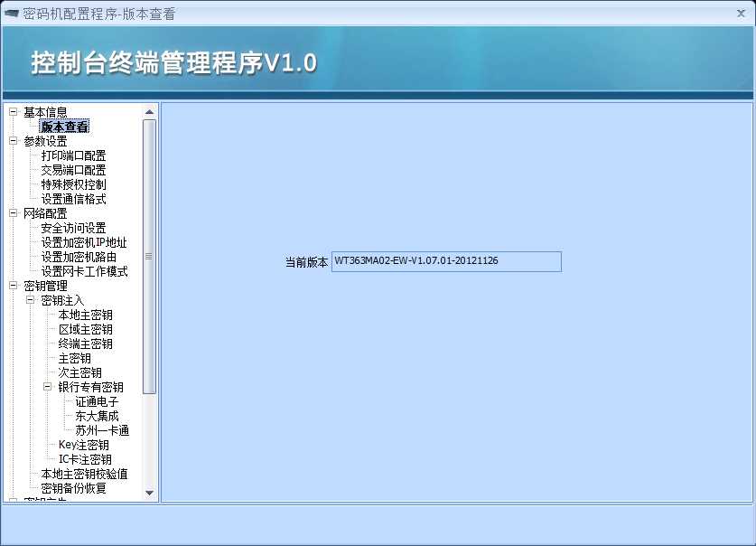The image size is (756, 546).
Task: Select 证通电子 tree item
Action: pyautogui.click(x=97, y=401)
